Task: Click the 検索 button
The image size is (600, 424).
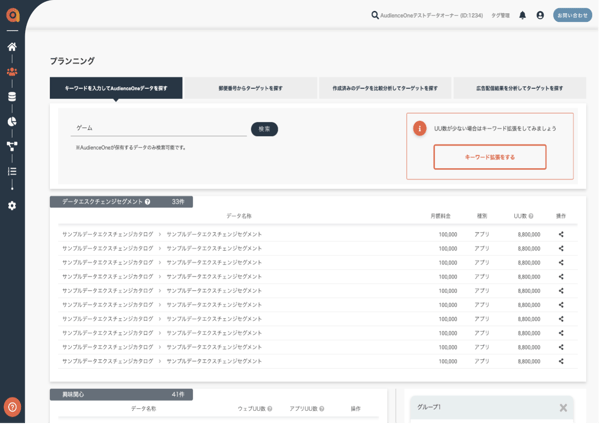Action: 264,129
